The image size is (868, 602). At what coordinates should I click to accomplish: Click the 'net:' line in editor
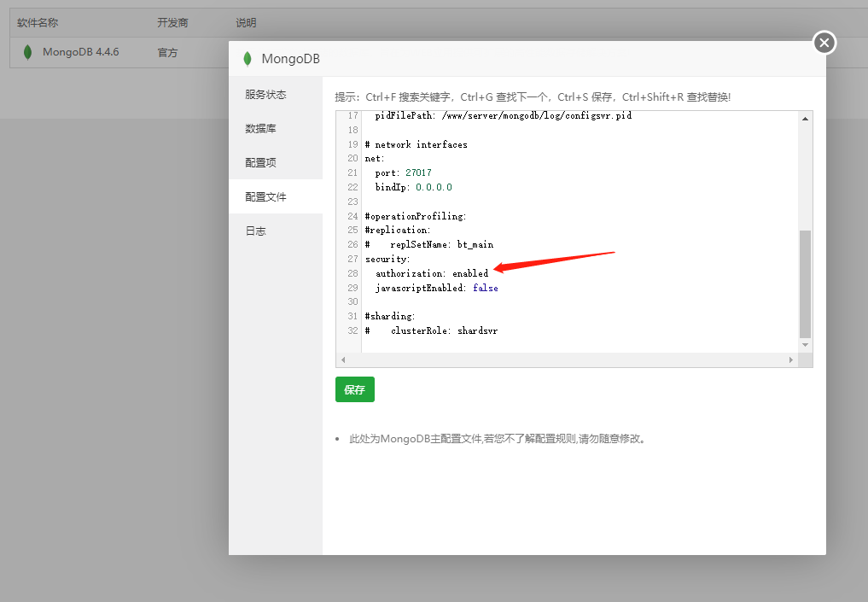click(x=375, y=158)
